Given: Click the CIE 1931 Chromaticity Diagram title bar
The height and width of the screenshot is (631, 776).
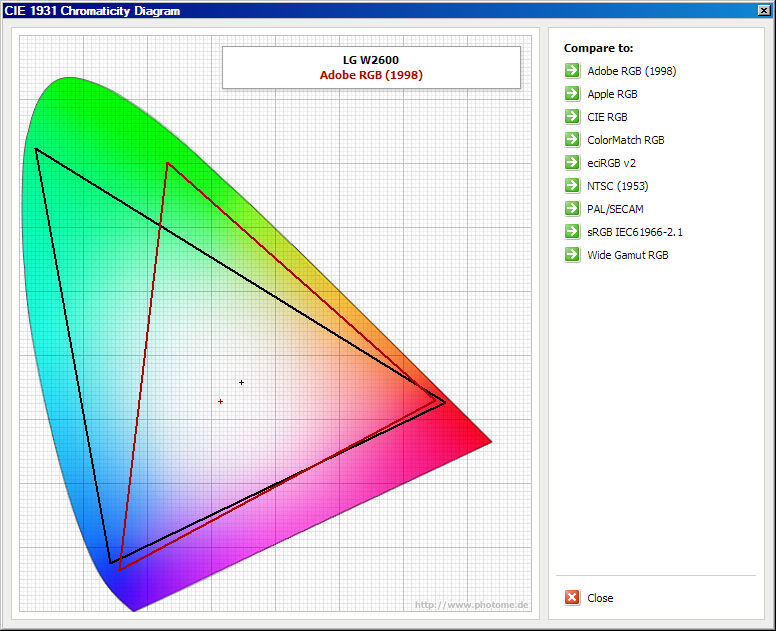Looking at the screenshot, I should [x=300, y=10].
